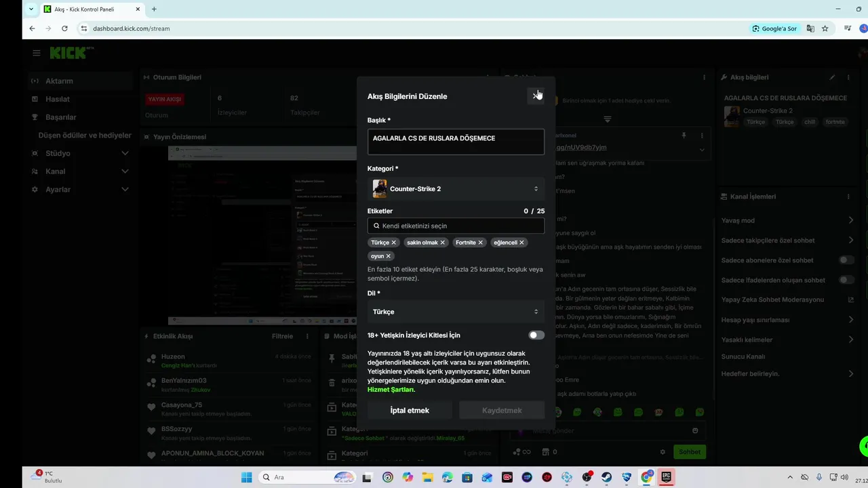Screen dimensions: 868x488
Task: Remove the eğlenceli tag
Action: point(521,243)
